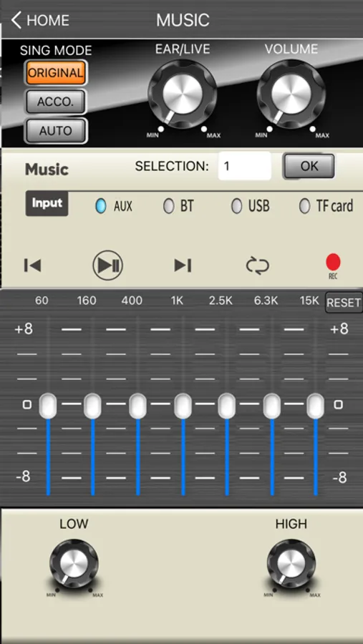Click the LOW tone knob
The width and height of the screenshot is (363, 644).
[x=74, y=564]
